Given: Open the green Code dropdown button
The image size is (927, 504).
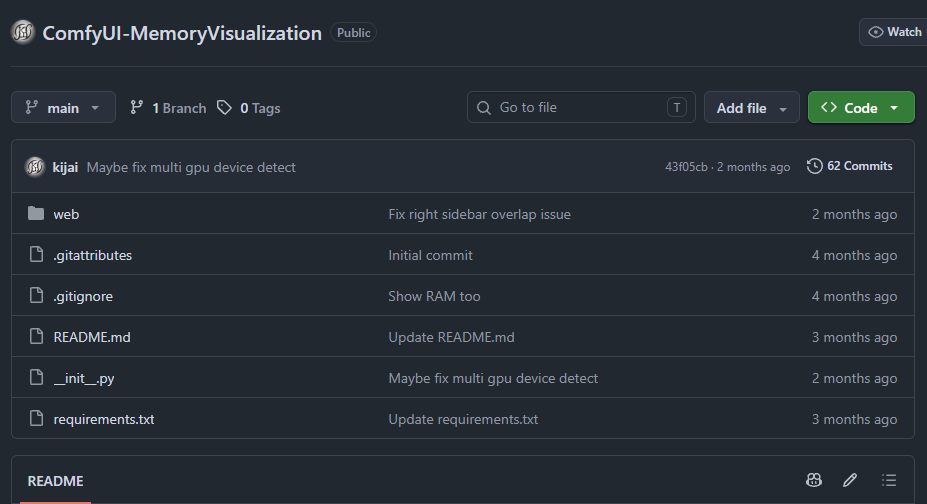Looking at the screenshot, I should click(x=861, y=108).
